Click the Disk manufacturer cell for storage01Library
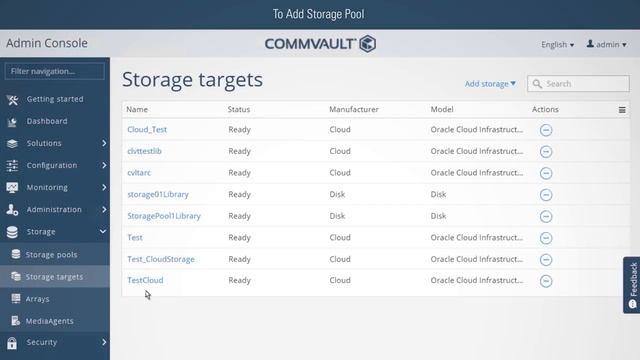Viewport: 640px width, 360px height. click(337, 194)
